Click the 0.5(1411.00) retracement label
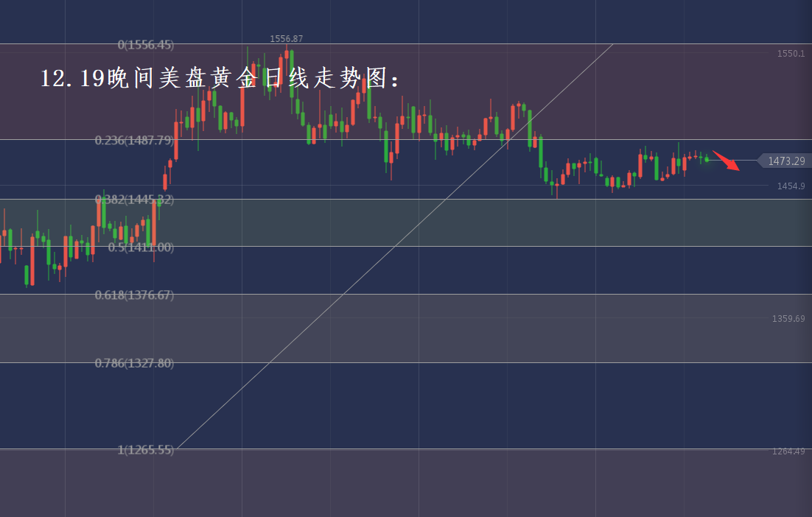The height and width of the screenshot is (517, 812). click(x=141, y=247)
